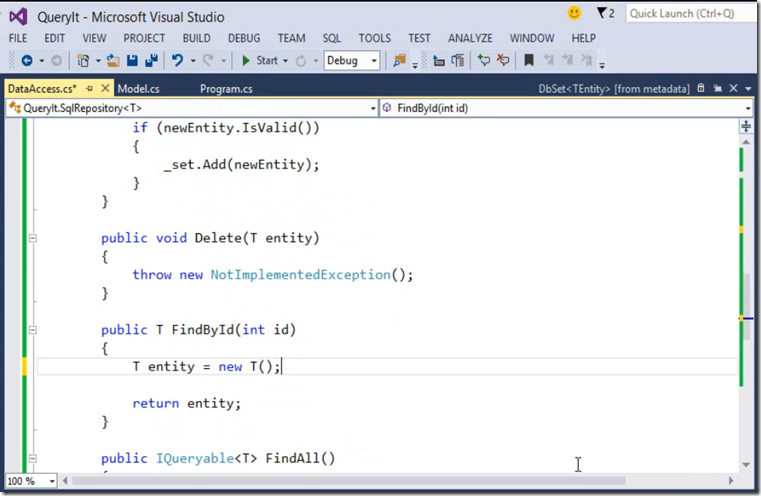The image size is (761, 496).
Task: Open the SQL menu
Action: (x=331, y=38)
